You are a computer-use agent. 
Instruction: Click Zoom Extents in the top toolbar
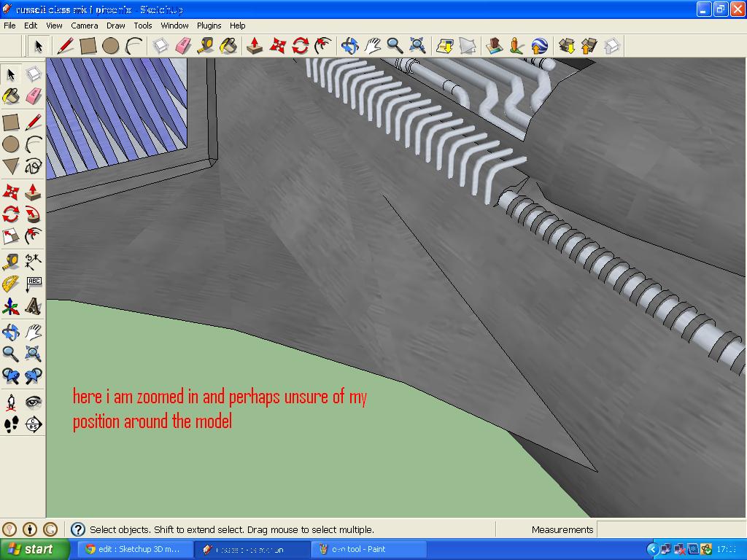(418, 46)
